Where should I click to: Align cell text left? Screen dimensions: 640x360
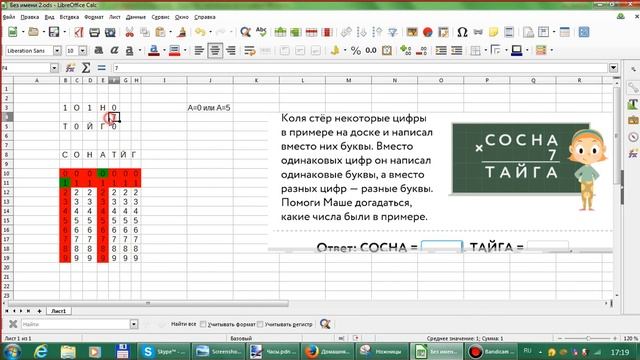coord(199,50)
